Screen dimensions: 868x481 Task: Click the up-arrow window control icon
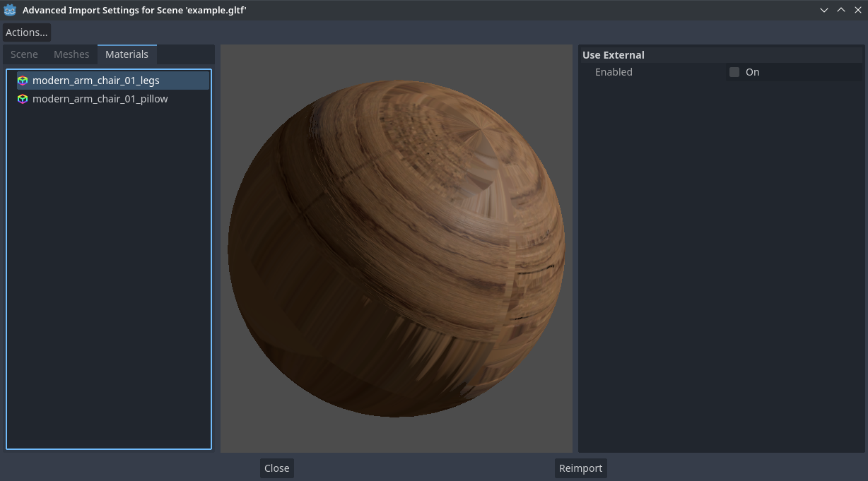(x=841, y=10)
